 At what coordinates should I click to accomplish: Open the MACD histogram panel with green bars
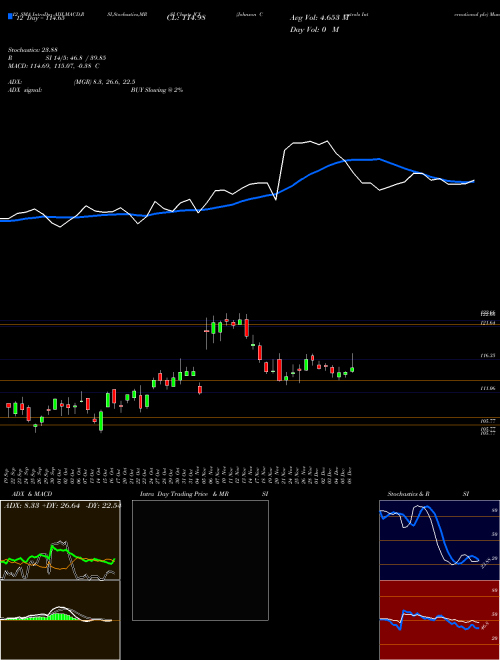tap(60, 620)
